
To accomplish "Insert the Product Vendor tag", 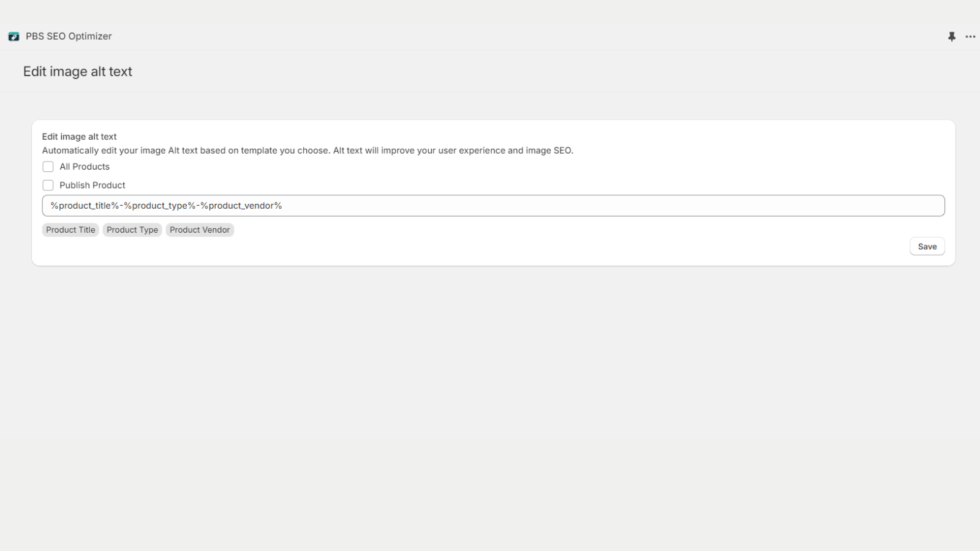I will click(200, 230).
